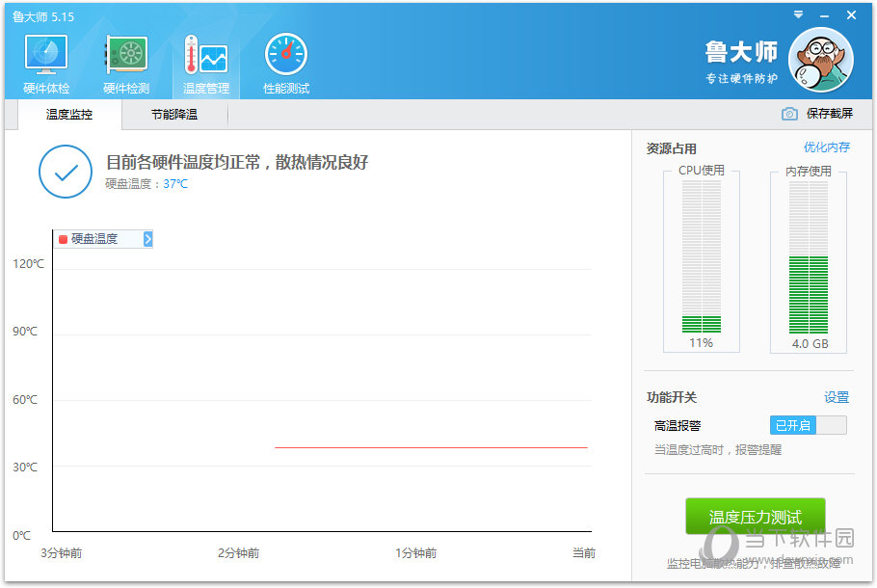The image size is (877, 588).
Task: Expand the 硬盘温度 legend arrow
Action: pos(147,239)
